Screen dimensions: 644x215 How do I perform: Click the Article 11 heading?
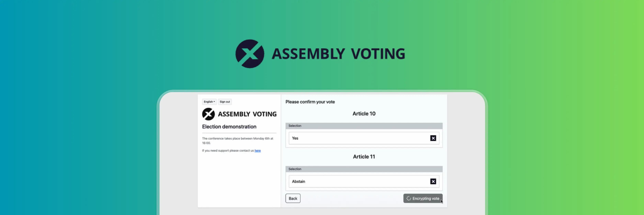point(364,156)
